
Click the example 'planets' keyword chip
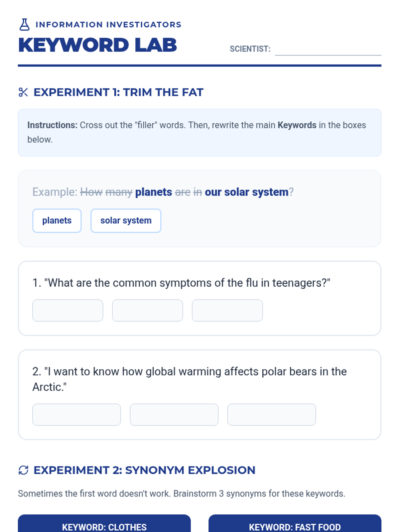point(57,221)
